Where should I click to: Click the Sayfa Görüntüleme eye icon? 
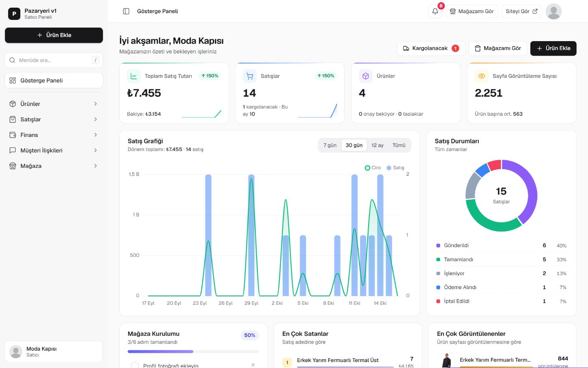(482, 76)
